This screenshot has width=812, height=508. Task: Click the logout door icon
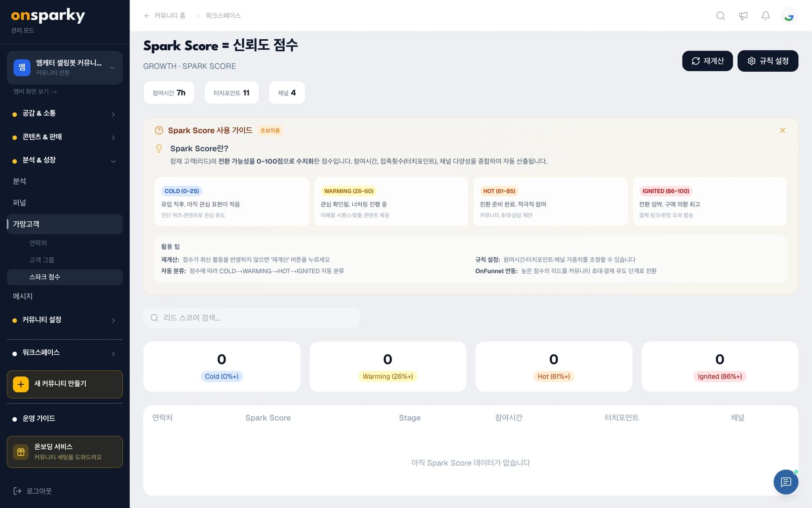click(17, 491)
